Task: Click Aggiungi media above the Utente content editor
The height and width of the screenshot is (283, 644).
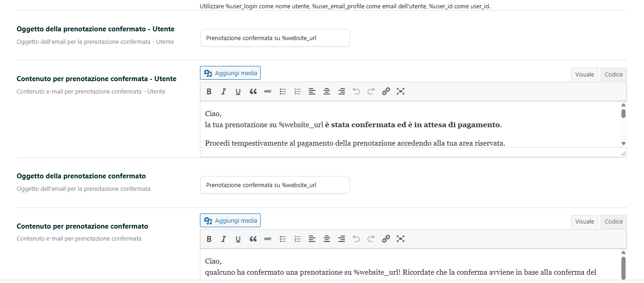Action: point(230,73)
